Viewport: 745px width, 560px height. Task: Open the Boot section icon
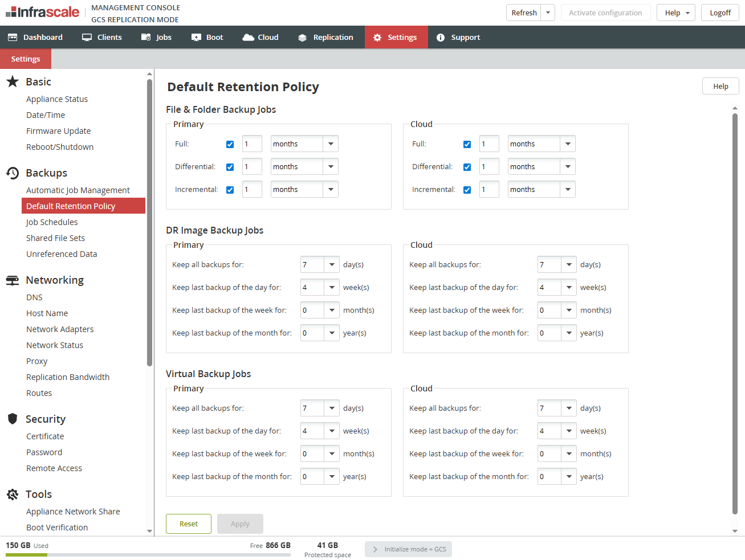pos(196,38)
